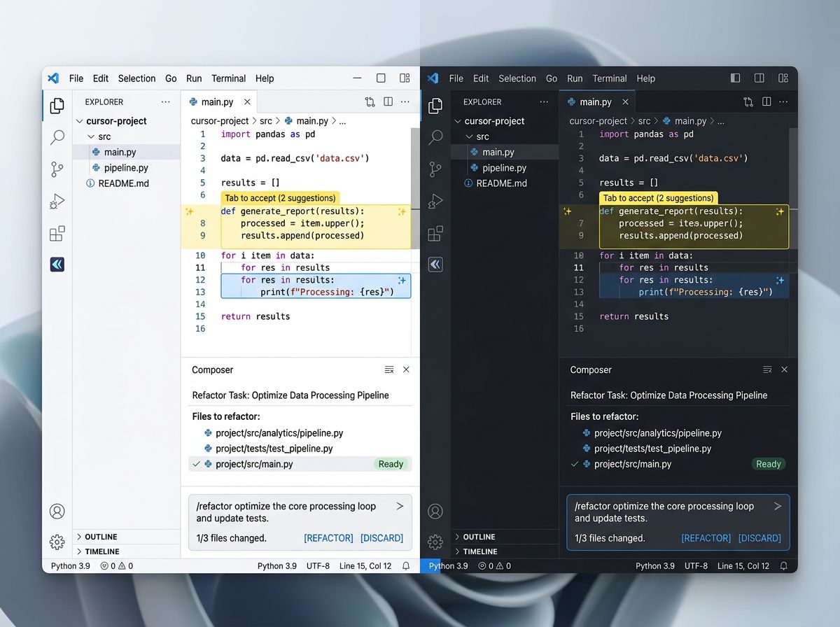Open Manage gear icon in light window
This screenshot has width=840, height=627.
tap(57, 542)
